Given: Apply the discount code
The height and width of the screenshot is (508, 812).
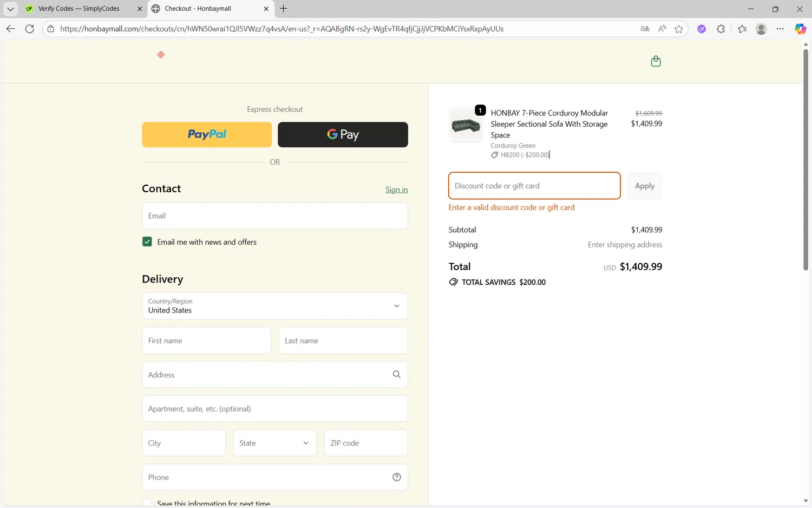Looking at the screenshot, I should click(645, 186).
